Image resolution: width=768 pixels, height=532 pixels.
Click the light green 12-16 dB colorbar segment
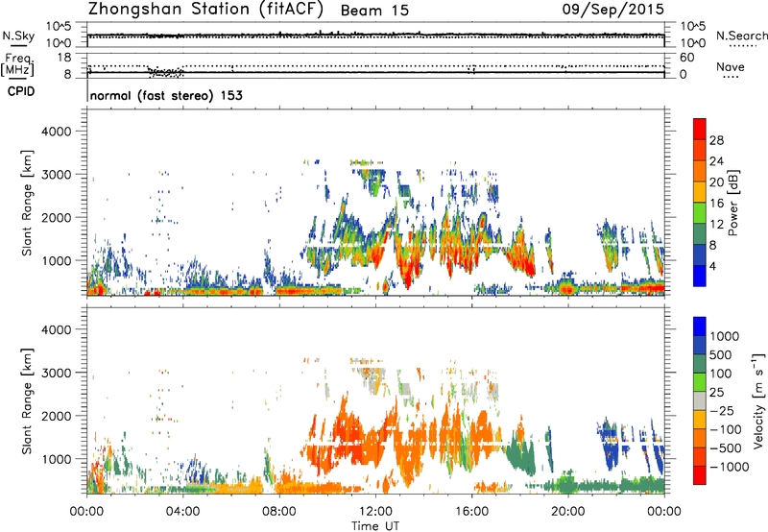click(x=700, y=213)
